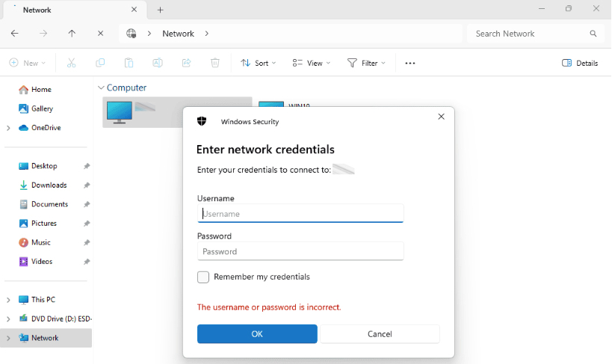Click the Username input field
The height and width of the screenshot is (364, 612).
[300, 214]
